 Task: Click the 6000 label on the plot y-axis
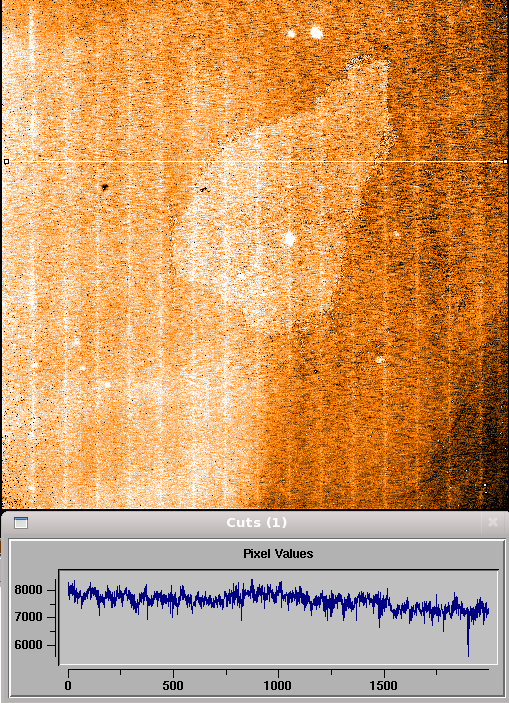28,646
